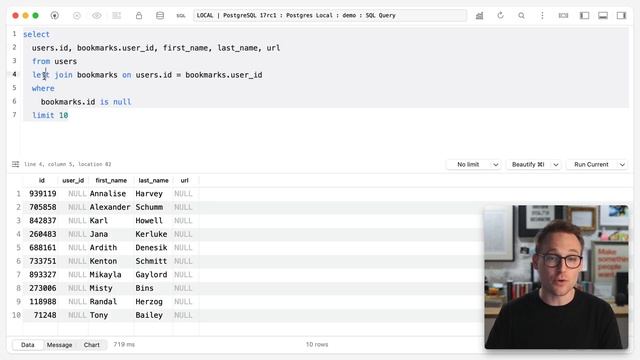Viewport: 640px width, 360px height.
Task: Click 'bookmarks.id is null' on line 6
Action: tap(86, 102)
